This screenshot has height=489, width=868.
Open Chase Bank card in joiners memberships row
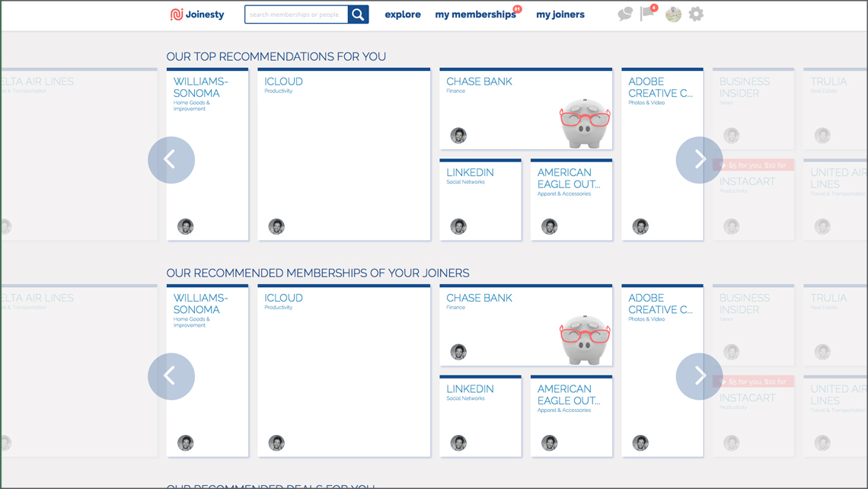click(526, 326)
